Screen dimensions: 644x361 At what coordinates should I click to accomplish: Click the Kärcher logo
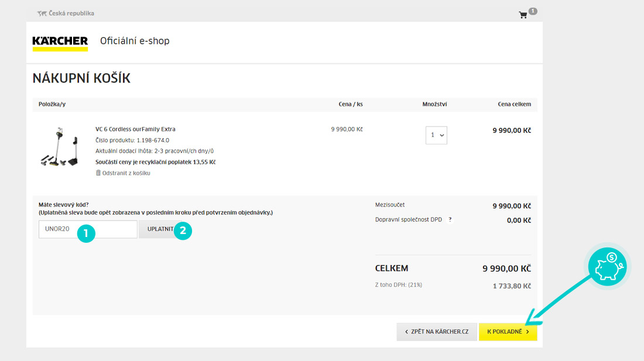coord(60,43)
